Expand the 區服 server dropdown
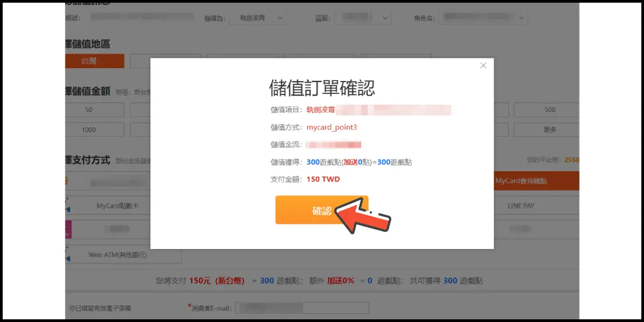The image size is (644, 322). click(x=362, y=18)
